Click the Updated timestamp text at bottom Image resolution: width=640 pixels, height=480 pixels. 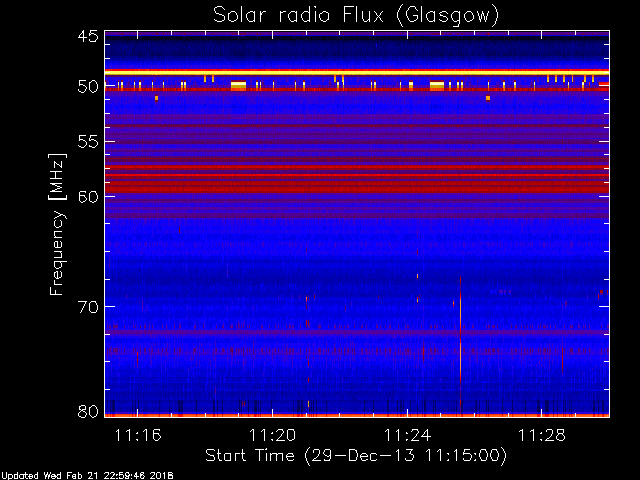(x=87, y=476)
